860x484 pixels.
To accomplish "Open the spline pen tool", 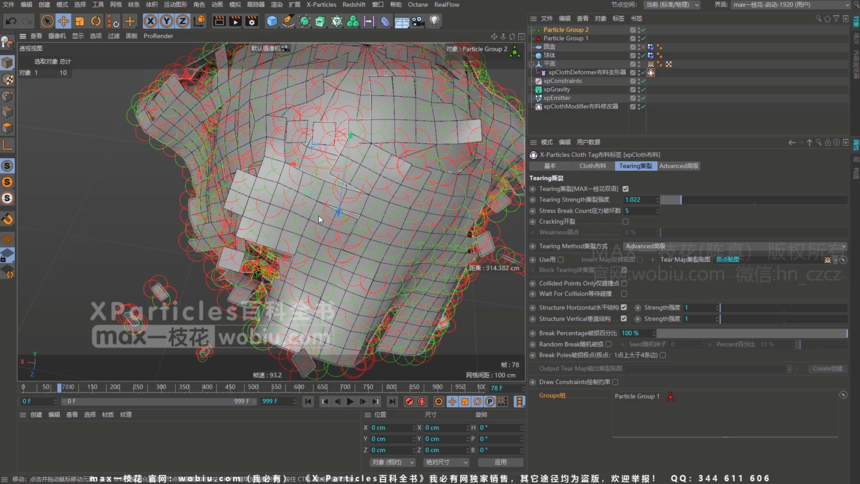I will 288,21.
